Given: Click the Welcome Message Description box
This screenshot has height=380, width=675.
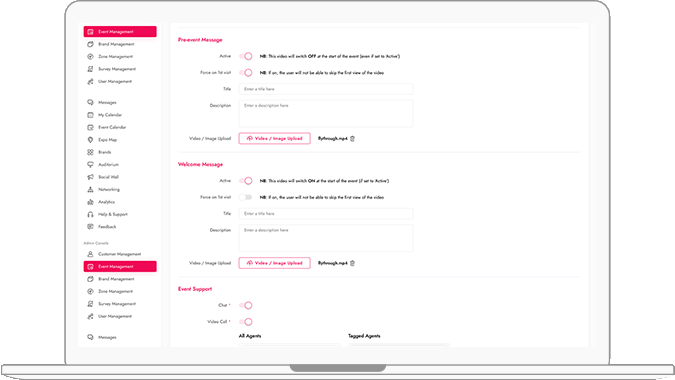Looking at the screenshot, I should pos(326,238).
